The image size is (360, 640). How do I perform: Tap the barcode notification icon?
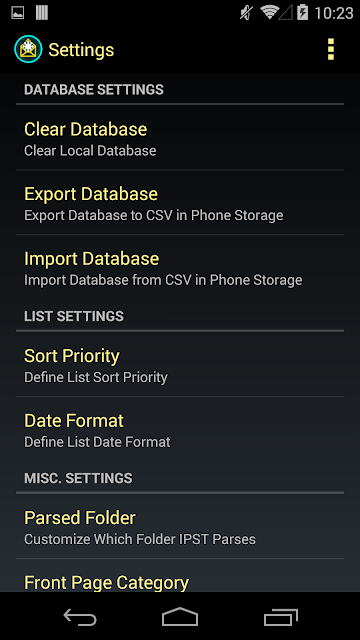coord(42,13)
